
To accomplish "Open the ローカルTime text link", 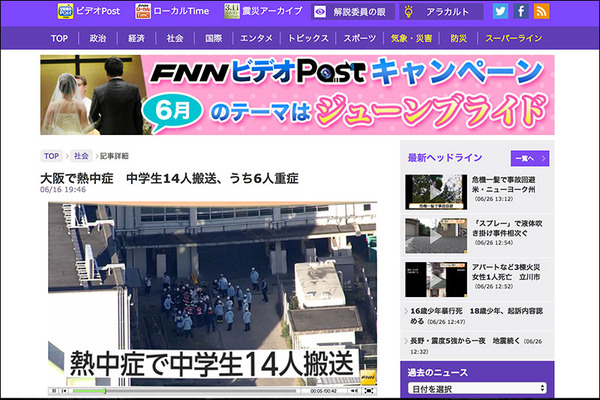I will pyautogui.click(x=181, y=11).
